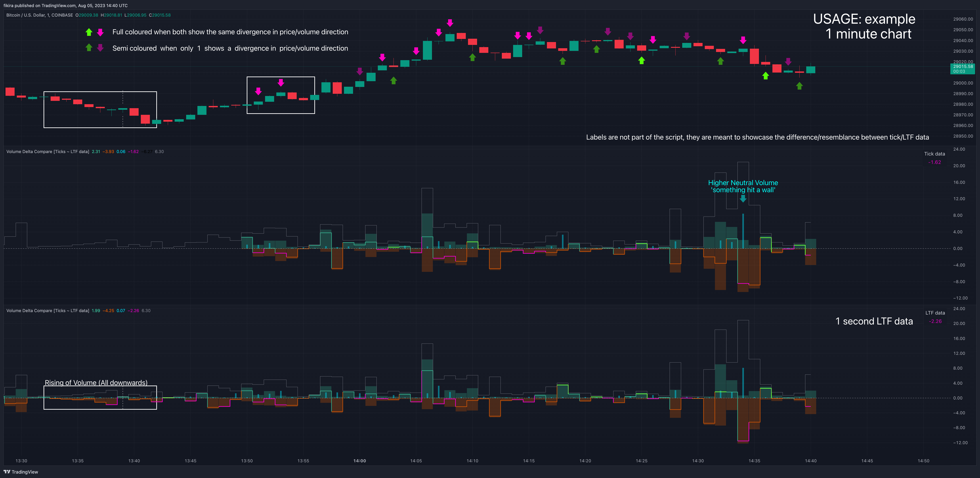980x478 pixels.
Task: Click the 13:30 time axis label
Action: pos(21,461)
